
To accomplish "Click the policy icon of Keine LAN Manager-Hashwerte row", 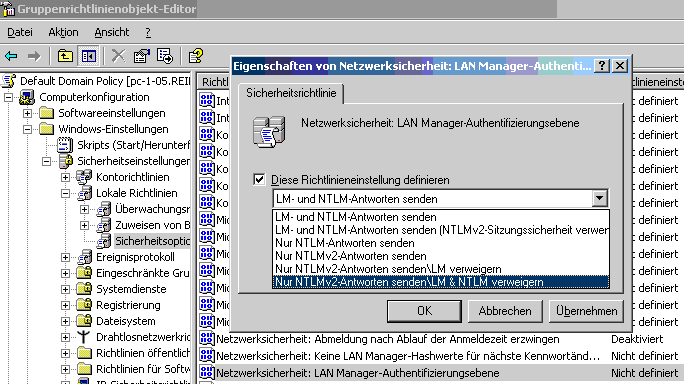I will coord(207,356).
